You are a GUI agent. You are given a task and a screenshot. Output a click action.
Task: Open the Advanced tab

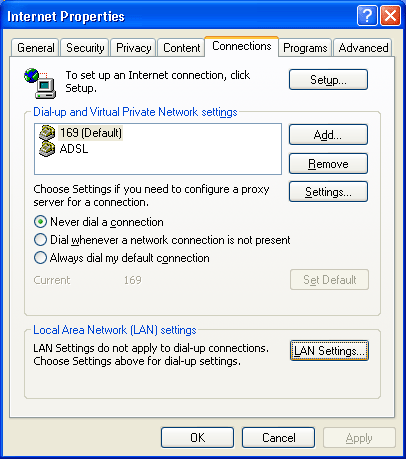363,48
